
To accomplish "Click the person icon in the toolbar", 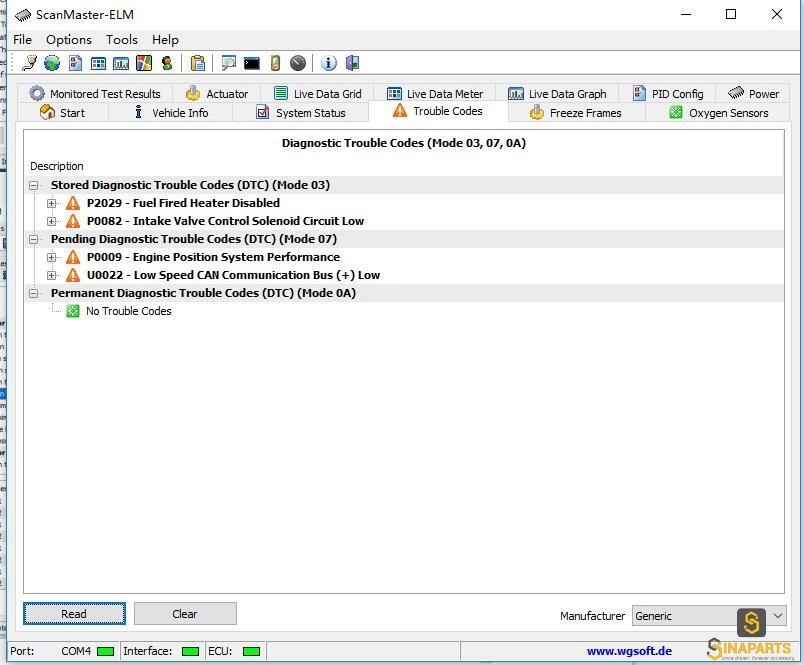I will (x=167, y=63).
